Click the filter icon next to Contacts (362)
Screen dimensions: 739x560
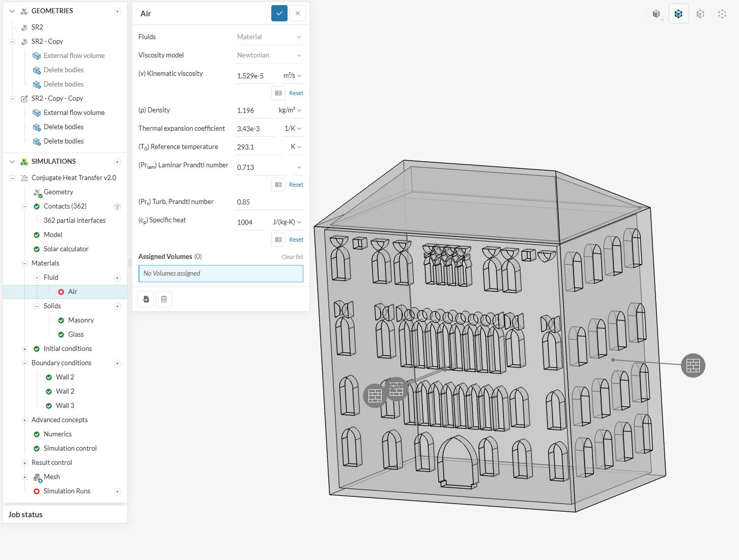tap(117, 207)
